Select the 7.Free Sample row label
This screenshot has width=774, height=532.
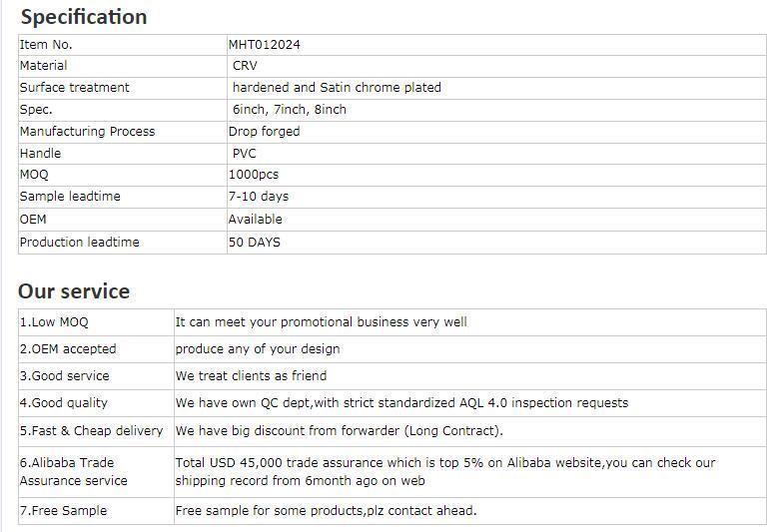point(63,510)
